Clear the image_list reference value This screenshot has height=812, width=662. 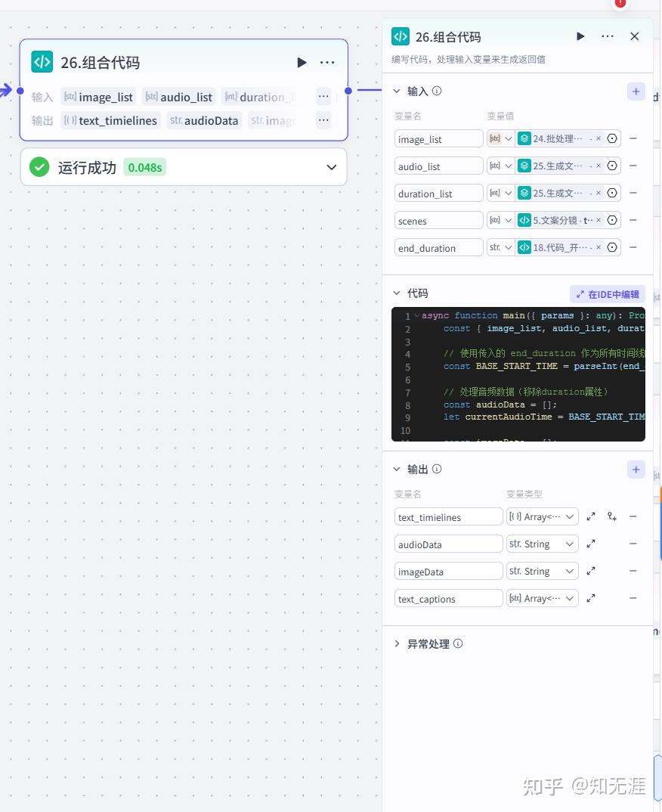(599, 138)
